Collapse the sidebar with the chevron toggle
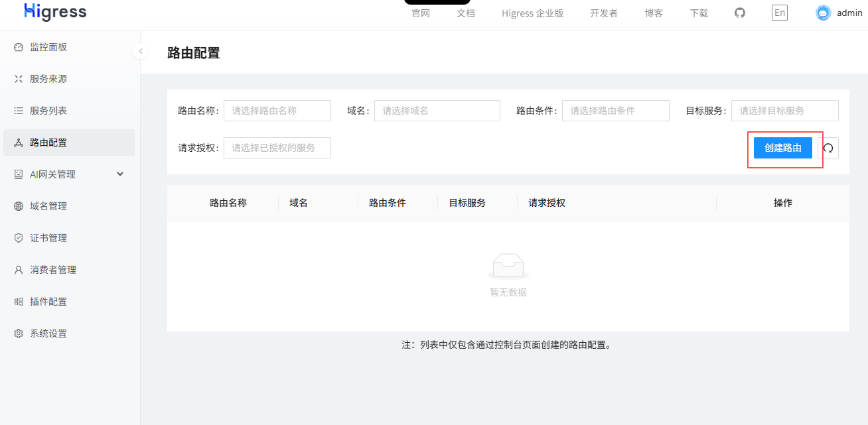The height and width of the screenshot is (425, 868). pos(141,51)
